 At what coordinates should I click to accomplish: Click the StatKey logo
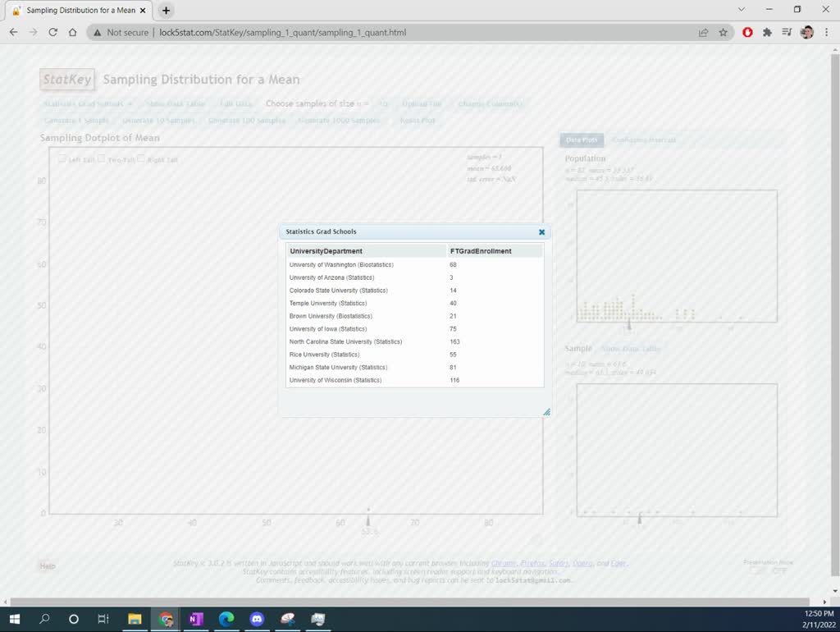pos(66,79)
